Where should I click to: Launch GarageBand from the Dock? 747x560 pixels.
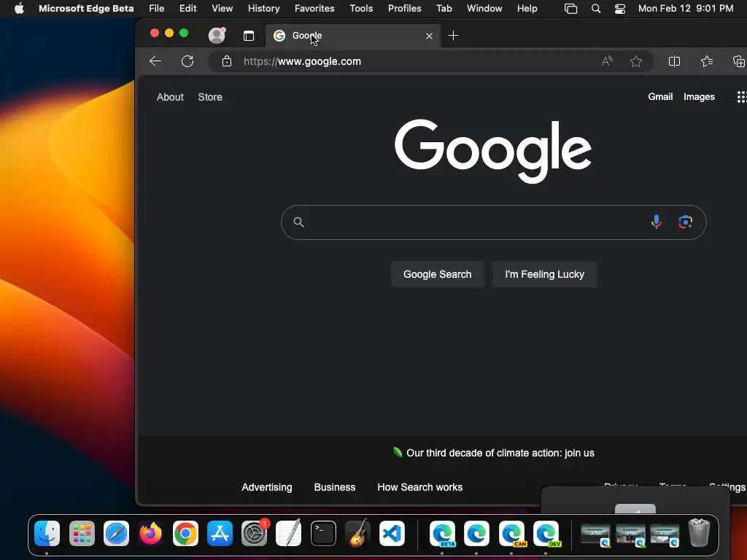(x=357, y=533)
